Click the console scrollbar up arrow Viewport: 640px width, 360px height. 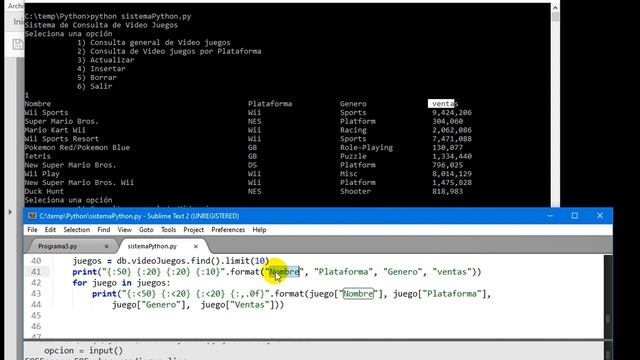[x=555, y=7]
